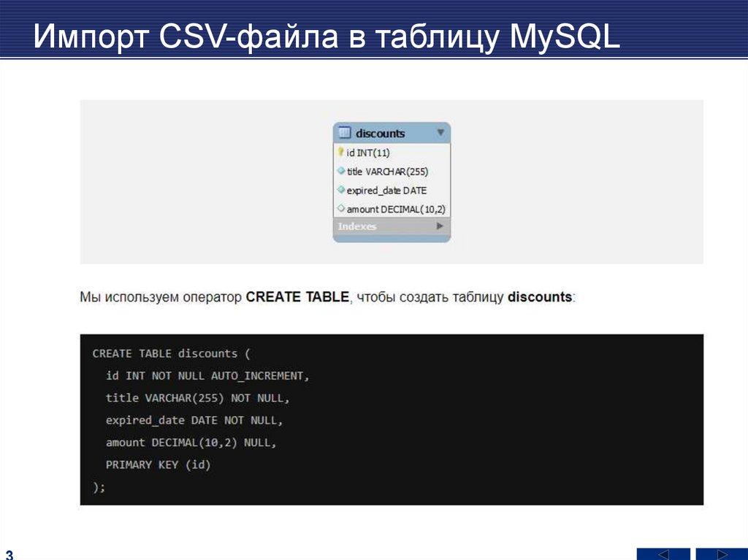The image size is (748, 560).
Task: Expand the Indexes section arrow
Action: click(x=440, y=226)
